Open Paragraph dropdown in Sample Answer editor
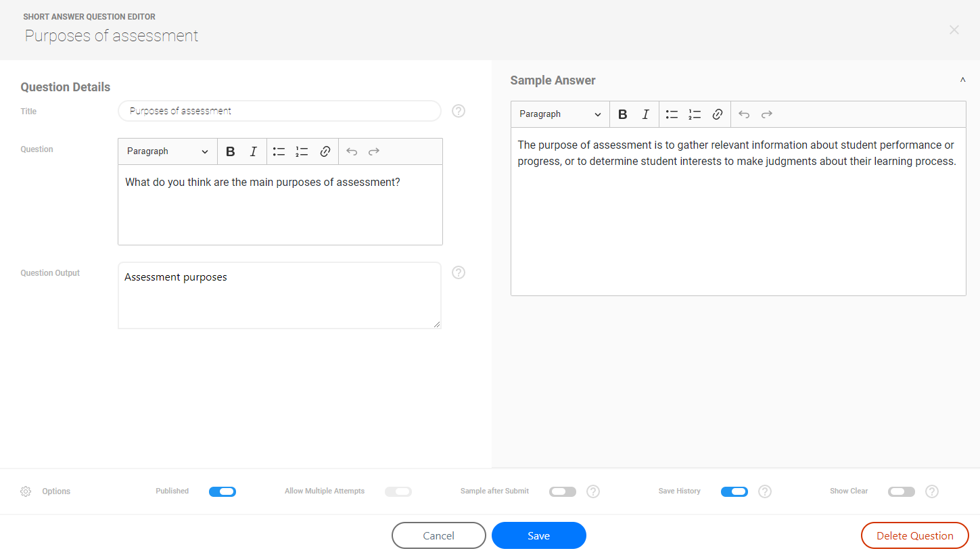The width and height of the screenshot is (980, 555). click(560, 114)
